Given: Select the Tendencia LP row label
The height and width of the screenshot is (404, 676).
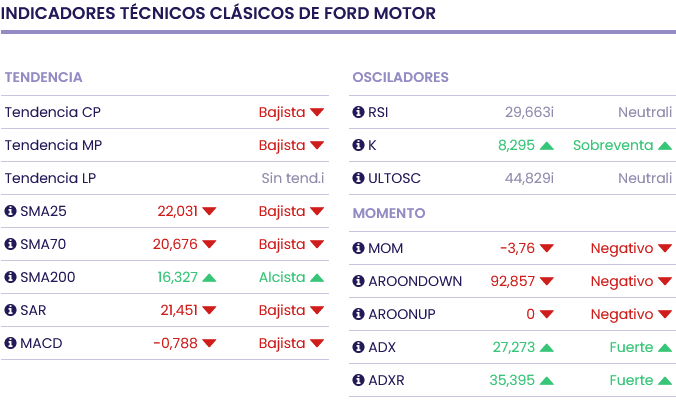Looking at the screenshot, I should tap(50, 178).
